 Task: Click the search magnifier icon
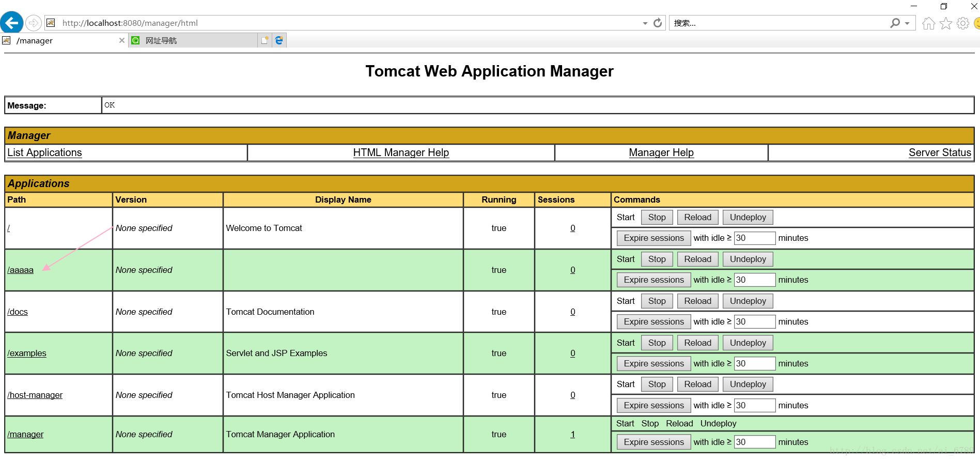point(895,23)
